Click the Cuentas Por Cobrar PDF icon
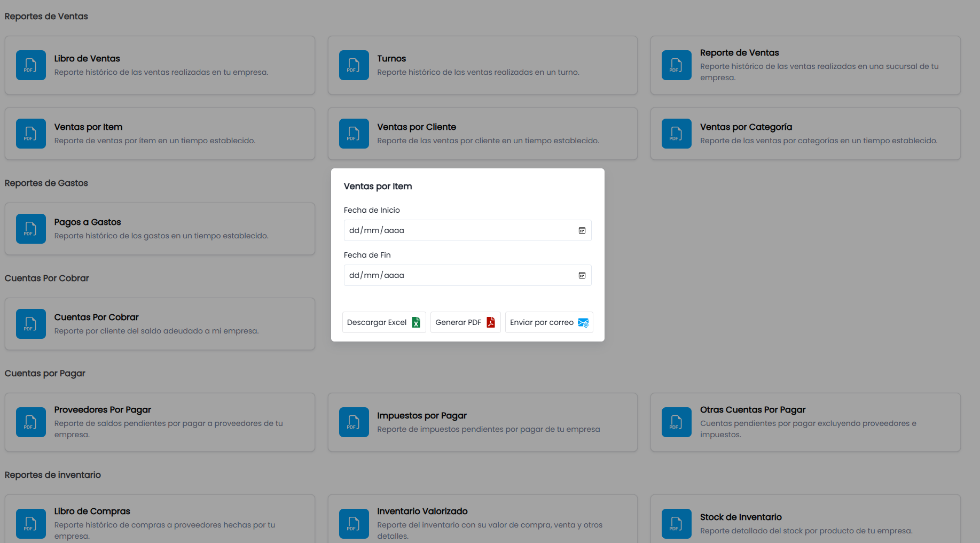Viewport: 980px width, 543px height. (31, 324)
